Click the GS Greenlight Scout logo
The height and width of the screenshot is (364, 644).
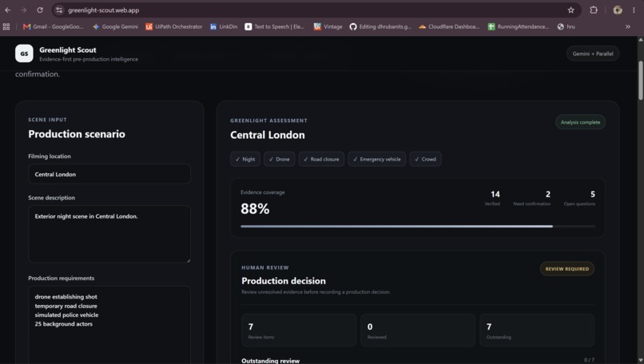[x=24, y=53]
